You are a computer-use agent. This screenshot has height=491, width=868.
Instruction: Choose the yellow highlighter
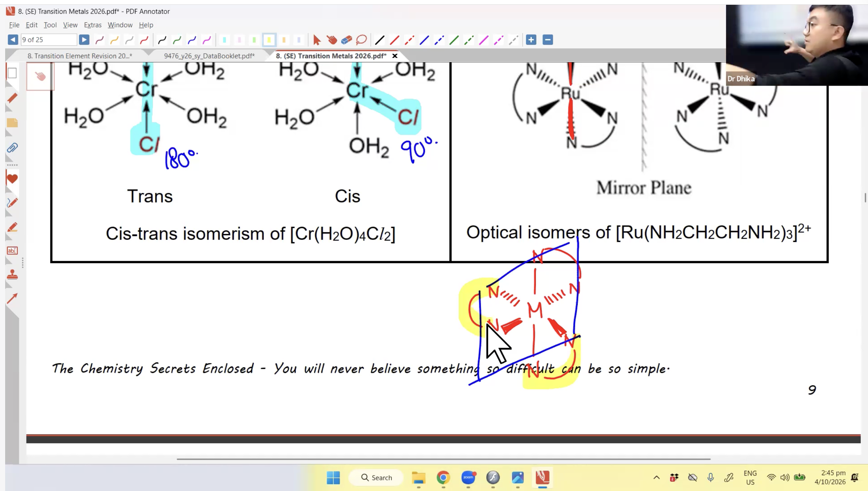click(x=269, y=40)
